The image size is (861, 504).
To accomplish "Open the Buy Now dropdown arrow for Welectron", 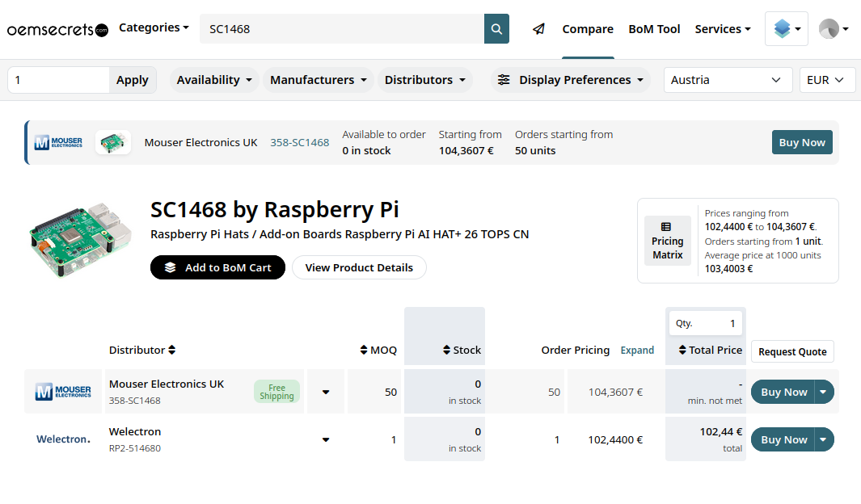I will 823,440.
